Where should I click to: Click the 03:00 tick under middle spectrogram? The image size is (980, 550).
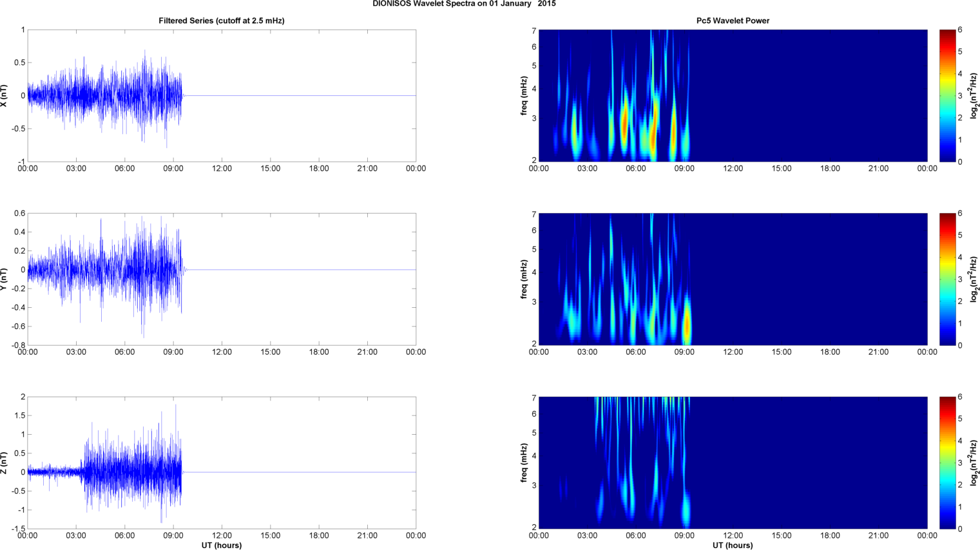click(x=587, y=352)
